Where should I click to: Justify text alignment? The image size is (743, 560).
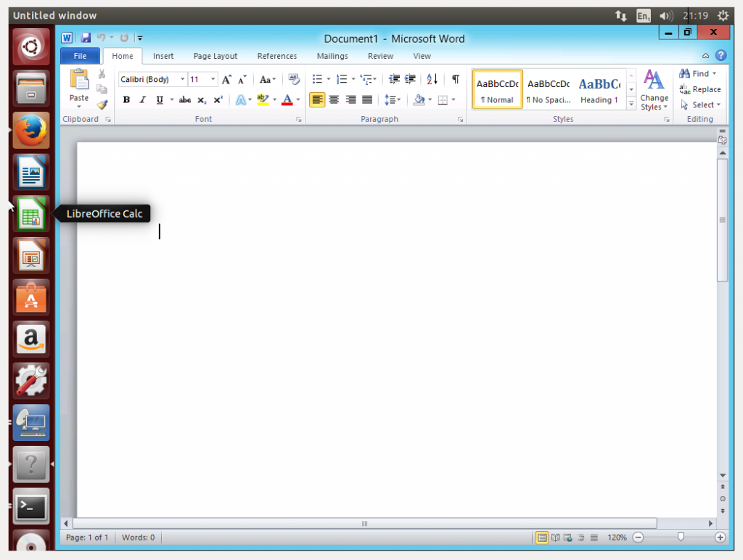click(x=367, y=100)
